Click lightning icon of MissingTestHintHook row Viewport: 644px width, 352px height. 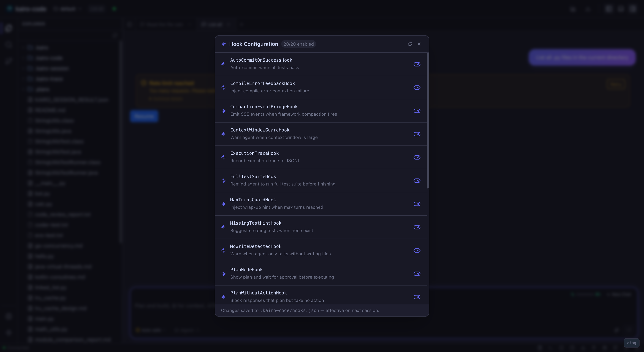[x=223, y=227]
